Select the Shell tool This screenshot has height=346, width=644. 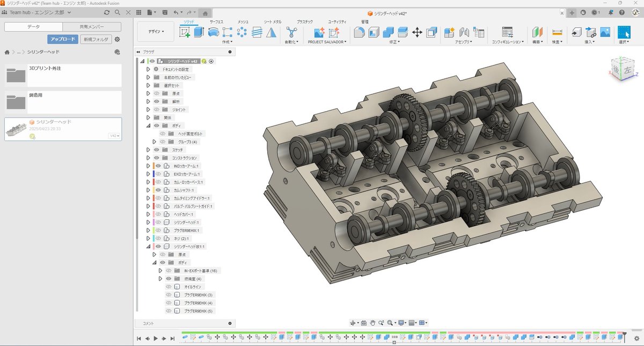point(374,32)
